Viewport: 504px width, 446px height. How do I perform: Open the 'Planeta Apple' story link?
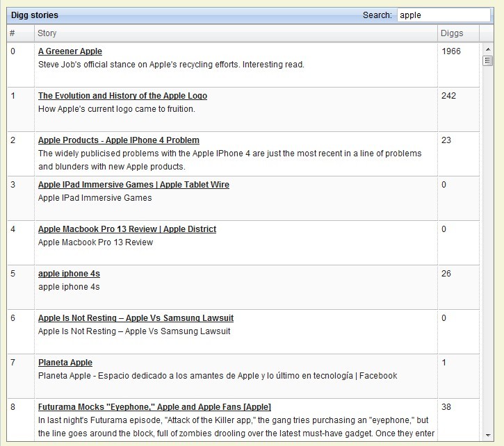(x=65, y=363)
